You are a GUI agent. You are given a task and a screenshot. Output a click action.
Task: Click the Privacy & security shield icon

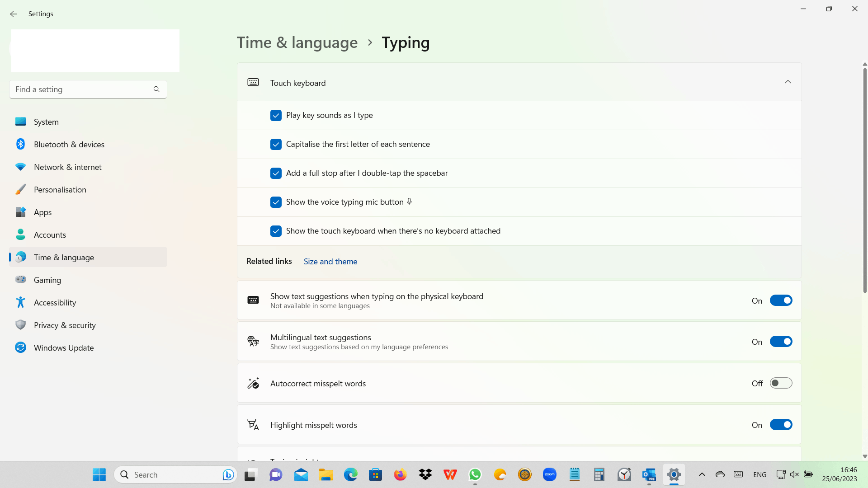[20, 325]
